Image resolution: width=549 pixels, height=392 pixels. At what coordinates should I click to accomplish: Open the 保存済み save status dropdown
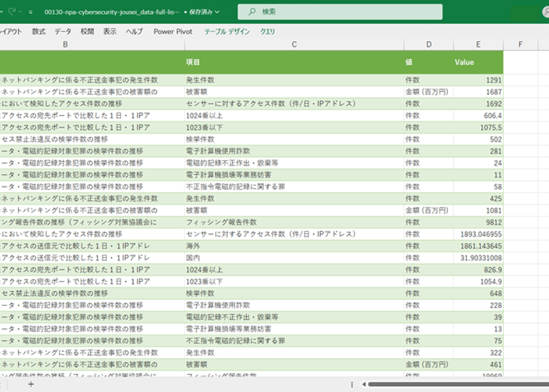tap(204, 12)
